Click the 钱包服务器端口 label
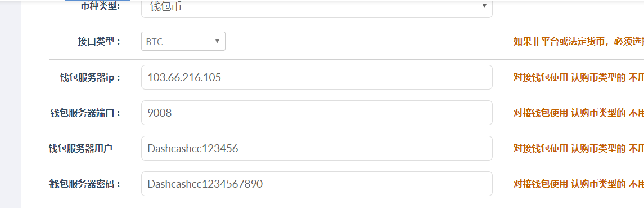Image resolution: width=644 pixels, height=208 pixels. (x=85, y=113)
